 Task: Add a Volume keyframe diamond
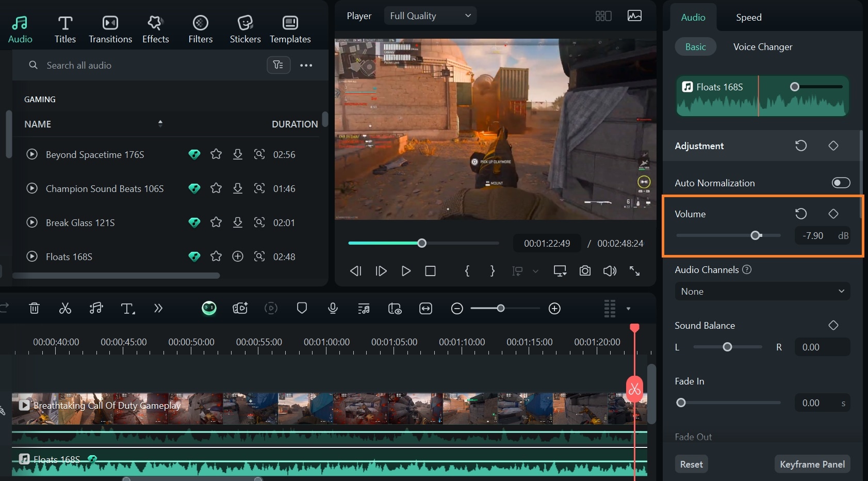[833, 214]
